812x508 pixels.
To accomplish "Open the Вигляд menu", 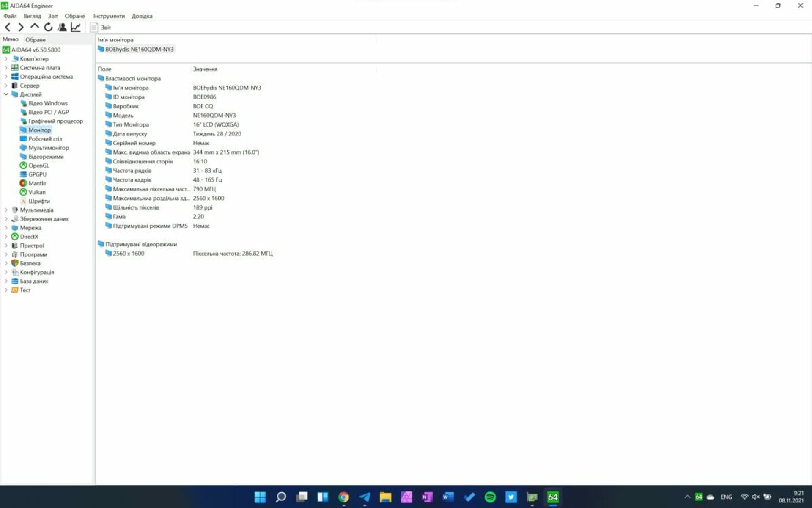I will pos(32,16).
